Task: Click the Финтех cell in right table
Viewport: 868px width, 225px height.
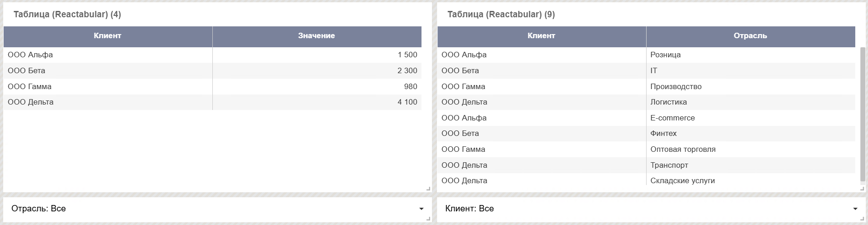Action: click(x=750, y=134)
